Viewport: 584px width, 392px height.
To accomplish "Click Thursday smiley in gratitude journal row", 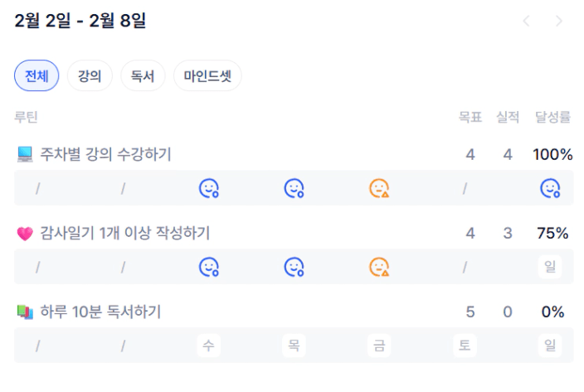I will point(294,268).
